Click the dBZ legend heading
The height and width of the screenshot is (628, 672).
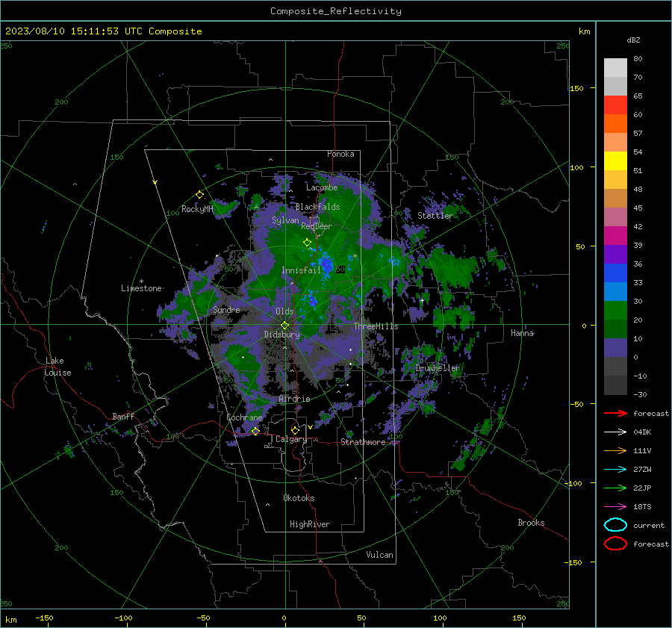[633, 40]
